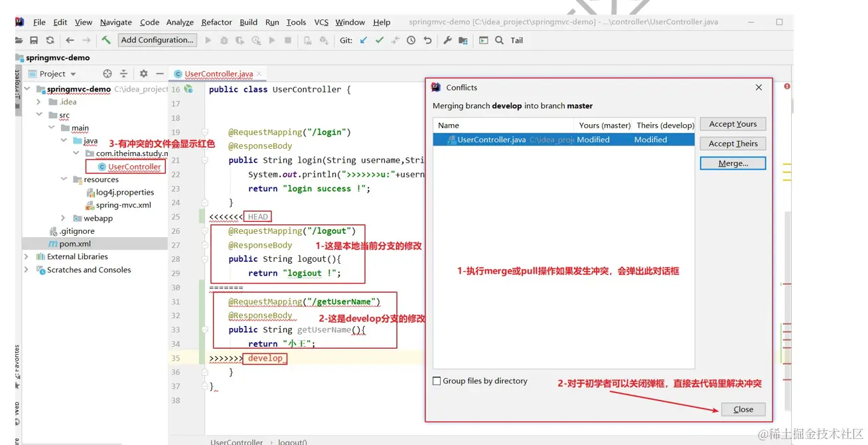The image size is (868, 445).
Task: Select pom.xml in project tree
Action: point(75,244)
